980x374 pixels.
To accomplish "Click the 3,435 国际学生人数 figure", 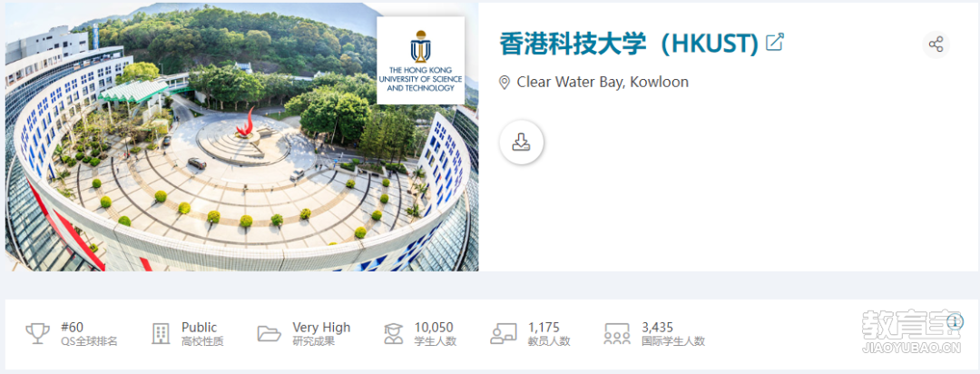I will 673,334.
